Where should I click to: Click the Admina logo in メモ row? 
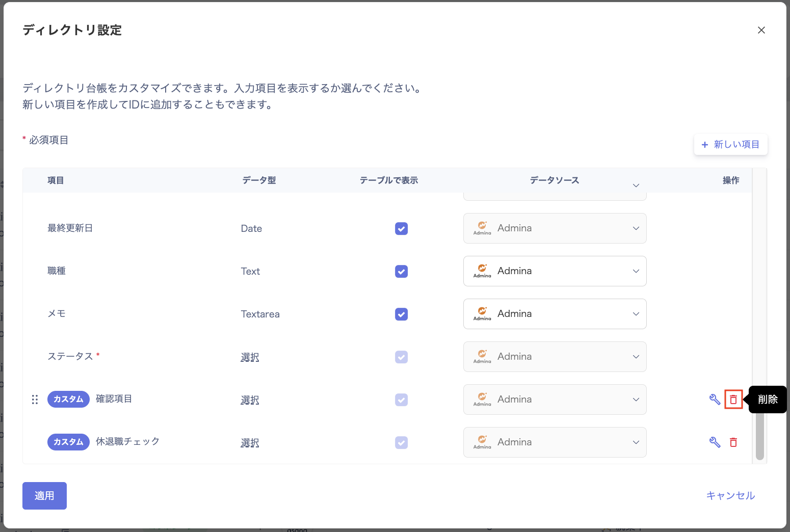(x=482, y=313)
